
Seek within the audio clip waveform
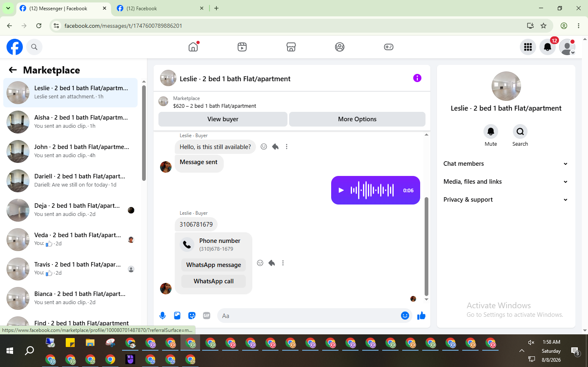(x=372, y=190)
